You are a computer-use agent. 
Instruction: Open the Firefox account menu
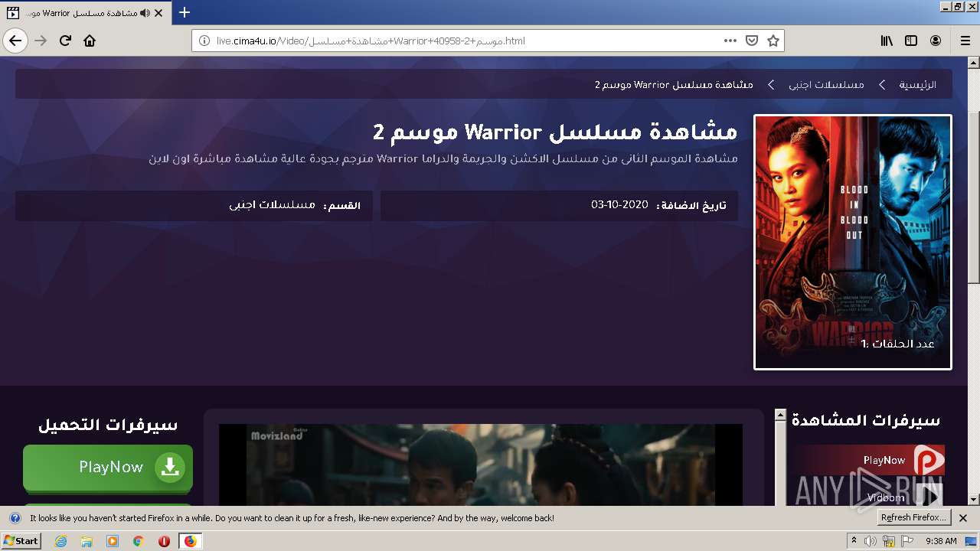coord(936,41)
